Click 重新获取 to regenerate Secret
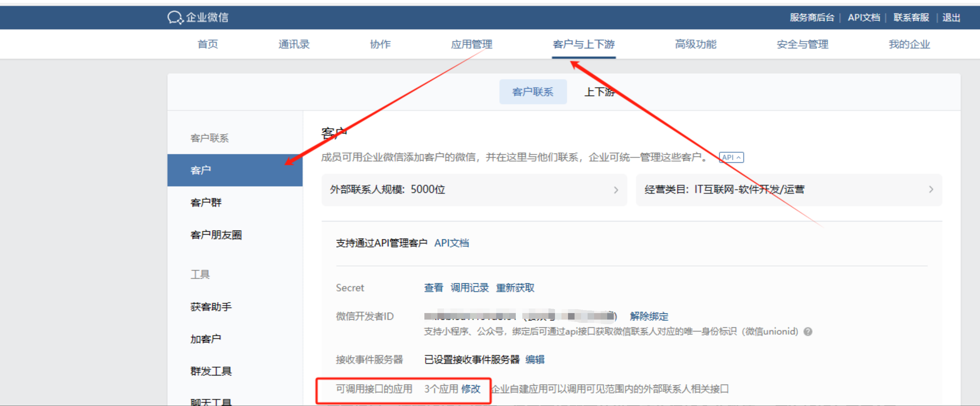 tap(515, 288)
